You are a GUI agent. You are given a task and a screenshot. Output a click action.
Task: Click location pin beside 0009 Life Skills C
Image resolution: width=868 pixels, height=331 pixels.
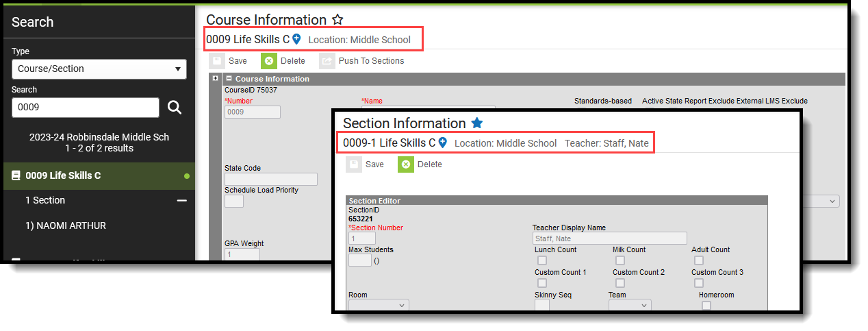click(x=296, y=40)
